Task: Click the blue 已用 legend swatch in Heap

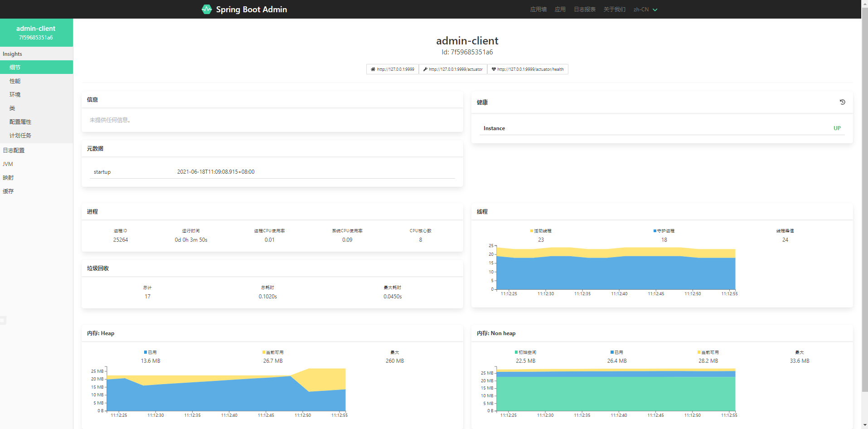Action: tap(145, 352)
